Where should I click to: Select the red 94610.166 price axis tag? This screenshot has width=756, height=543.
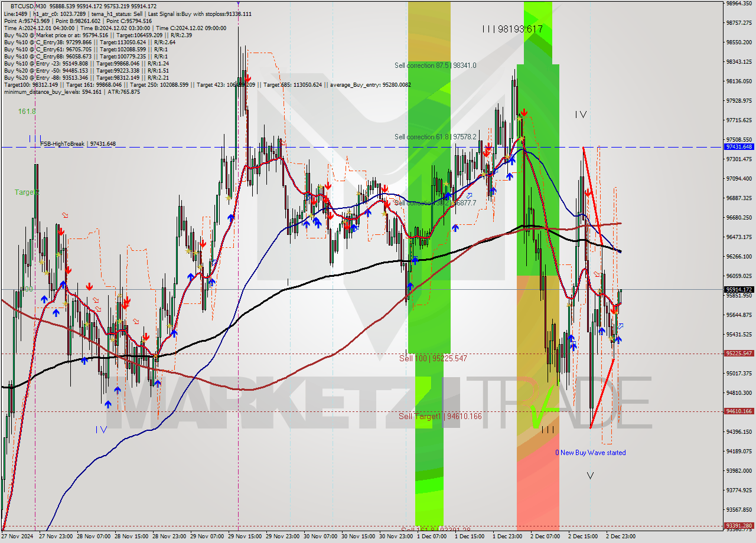[x=739, y=411]
